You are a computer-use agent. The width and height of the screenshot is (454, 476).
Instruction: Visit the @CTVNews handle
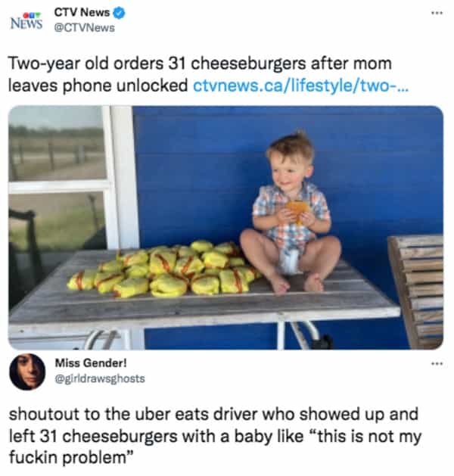click(x=84, y=28)
